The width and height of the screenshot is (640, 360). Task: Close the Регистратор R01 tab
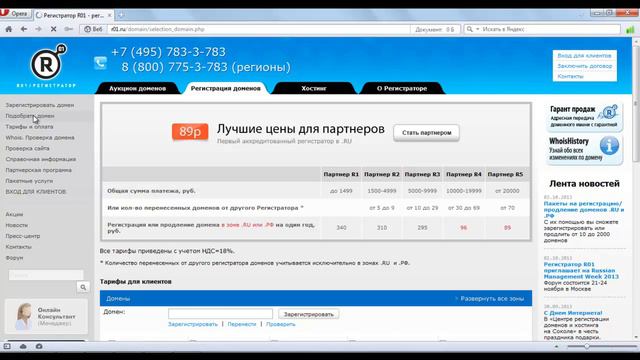[109, 16]
